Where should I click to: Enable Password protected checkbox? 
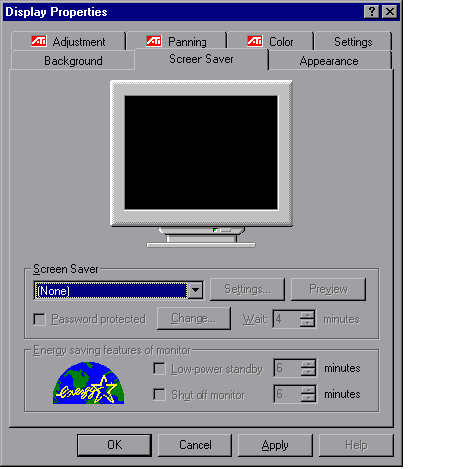(x=39, y=319)
